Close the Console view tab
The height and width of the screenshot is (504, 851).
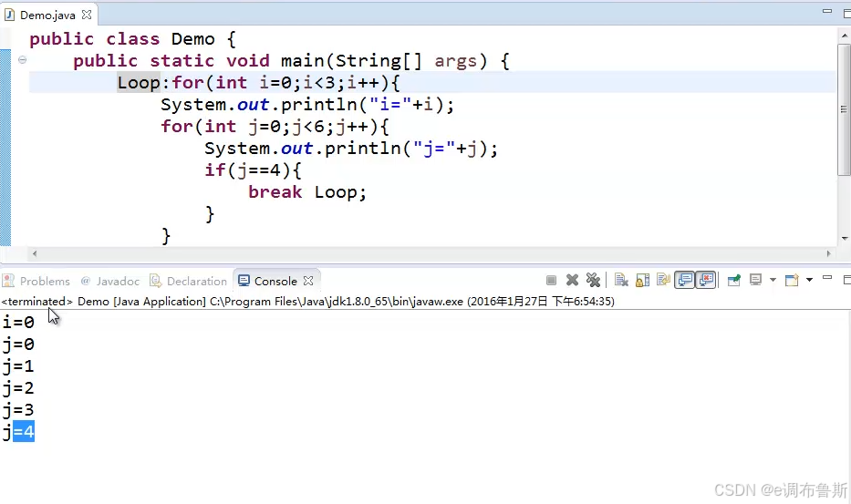pyautogui.click(x=308, y=281)
